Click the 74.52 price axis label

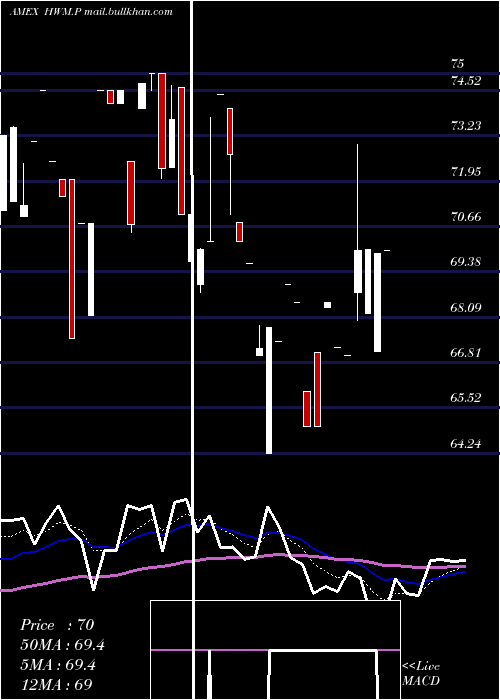[x=466, y=81]
